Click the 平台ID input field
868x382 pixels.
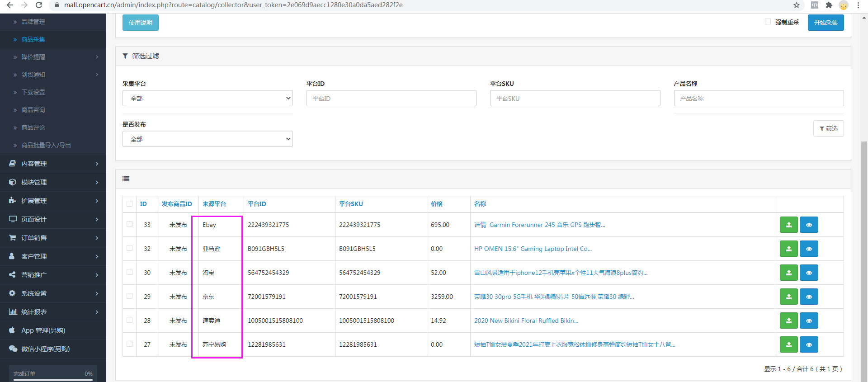point(391,98)
